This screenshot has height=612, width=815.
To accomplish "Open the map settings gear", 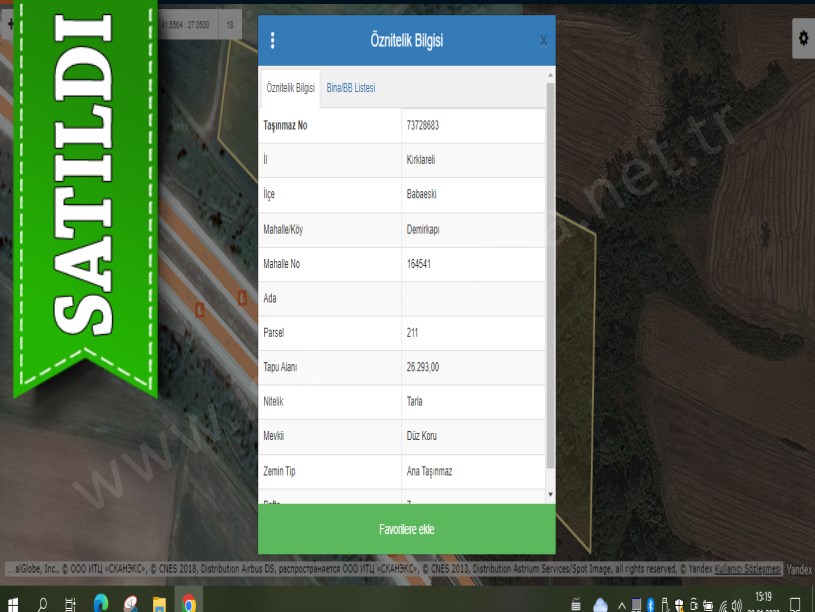I will coord(802,38).
